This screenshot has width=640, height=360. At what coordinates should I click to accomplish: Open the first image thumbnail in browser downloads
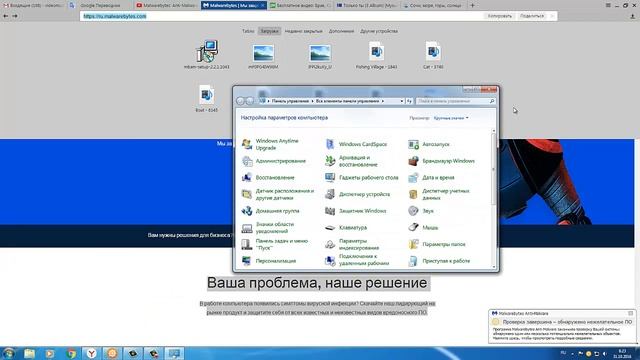263,54
